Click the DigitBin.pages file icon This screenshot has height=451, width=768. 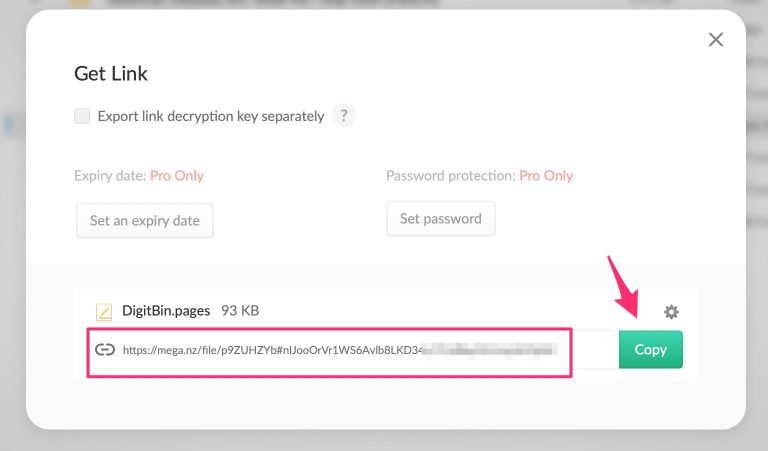(x=104, y=312)
